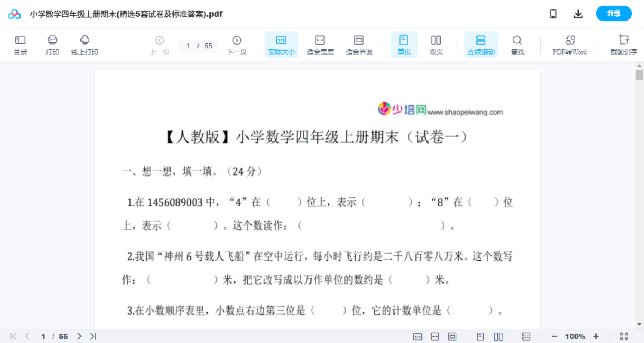
Task: Set zoom to 适合宽度 fit width
Action: click(x=320, y=45)
